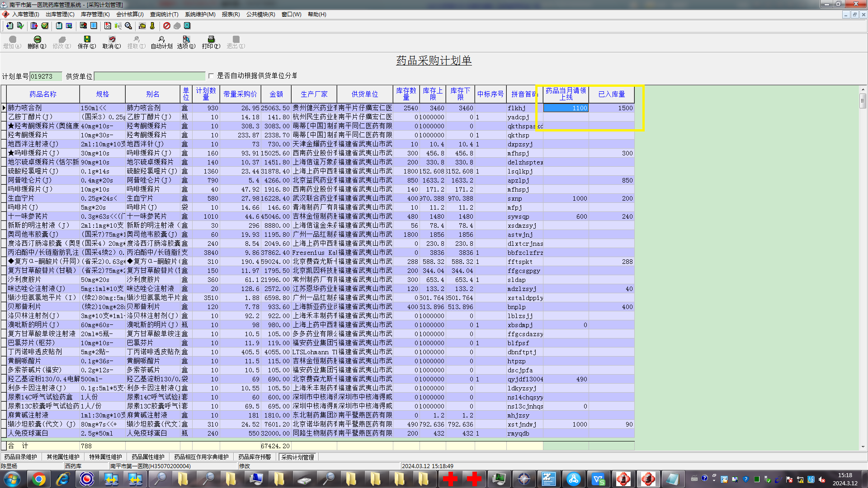Open Chrome from the Windows taskbar
The width and height of the screenshot is (868, 488).
(x=39, y=479)
